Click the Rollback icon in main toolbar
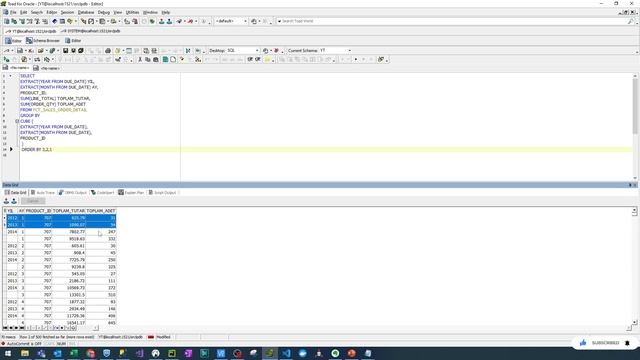This screenshot has width=640, height=360. pos(169,21)
